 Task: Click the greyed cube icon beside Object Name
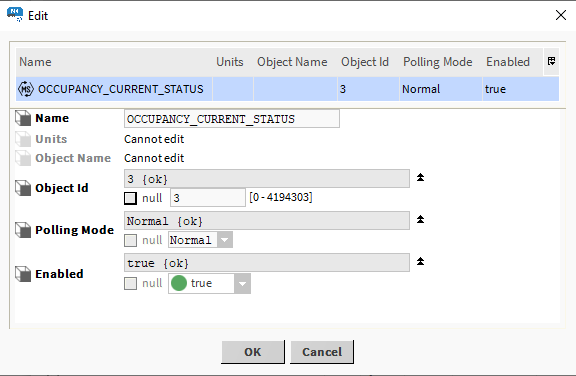(x=23, y=158)
